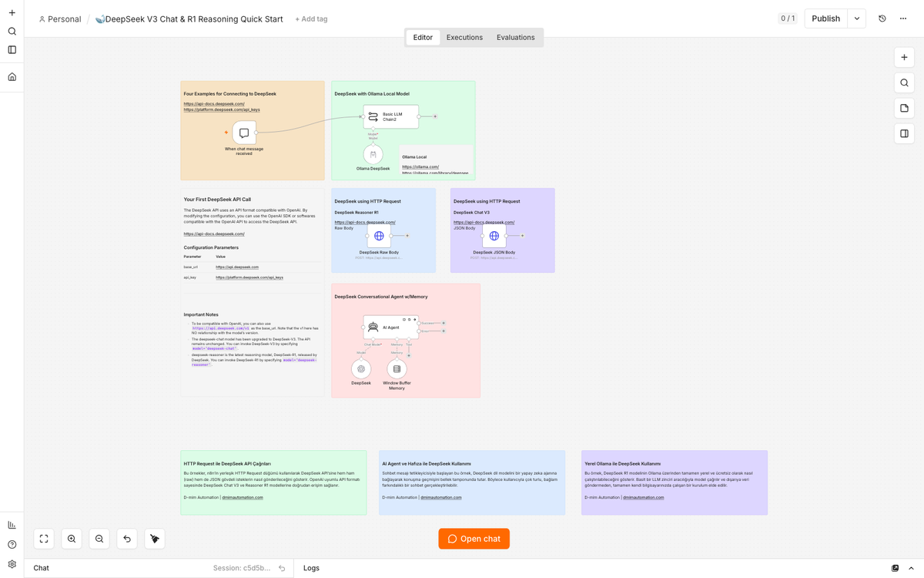Image resolution: width=924 pixels, height=578 pixels.
Task: Click the Session c5d5b identifier text
Action: click(x=242, y=568)
